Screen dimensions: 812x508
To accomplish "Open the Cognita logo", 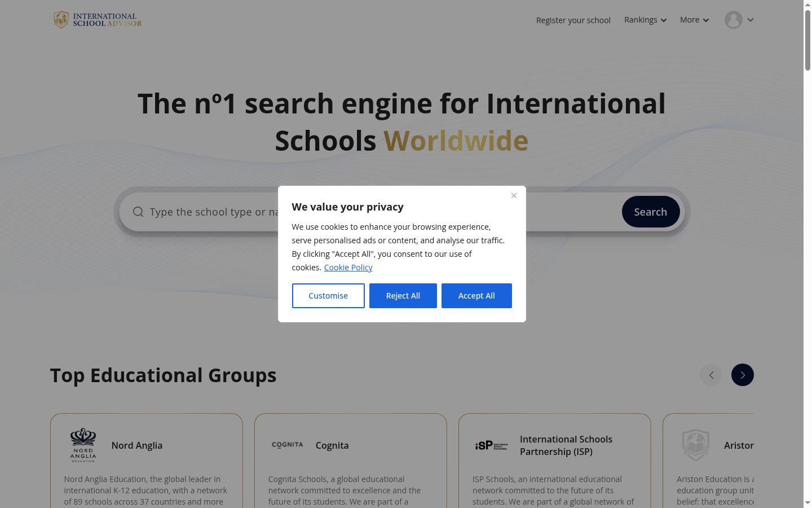I will click(288, 445).
